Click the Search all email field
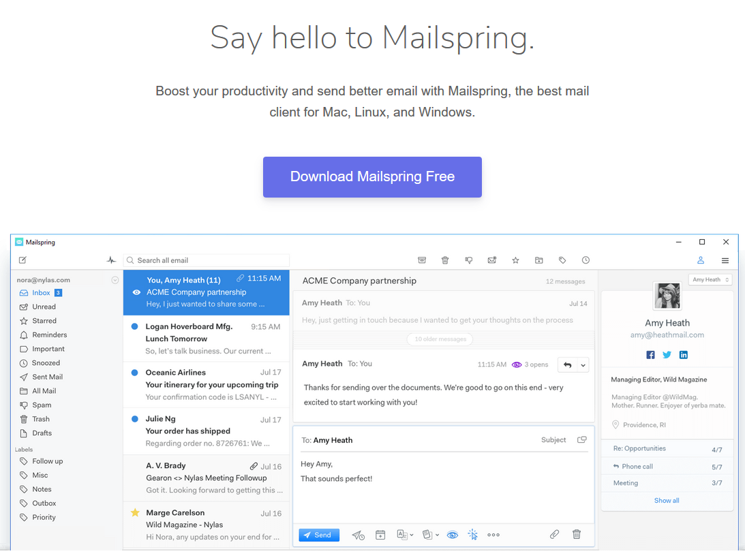The width and height of the screenshot is (745, 560). [207, 260]
